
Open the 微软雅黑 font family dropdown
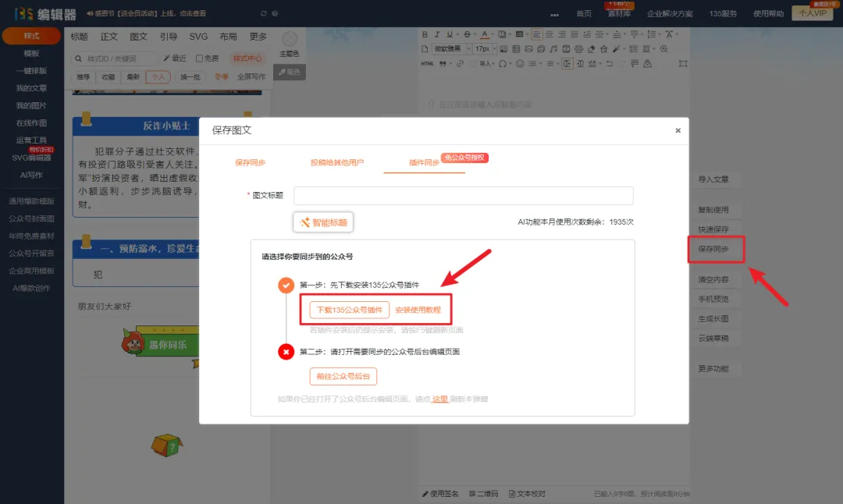point(452,49)
